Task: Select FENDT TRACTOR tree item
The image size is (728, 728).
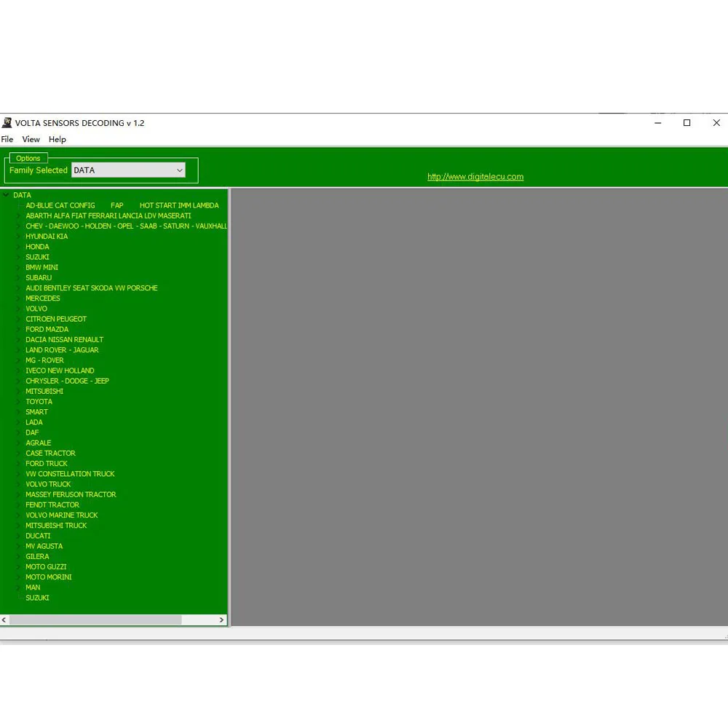Action: [52, 505]
